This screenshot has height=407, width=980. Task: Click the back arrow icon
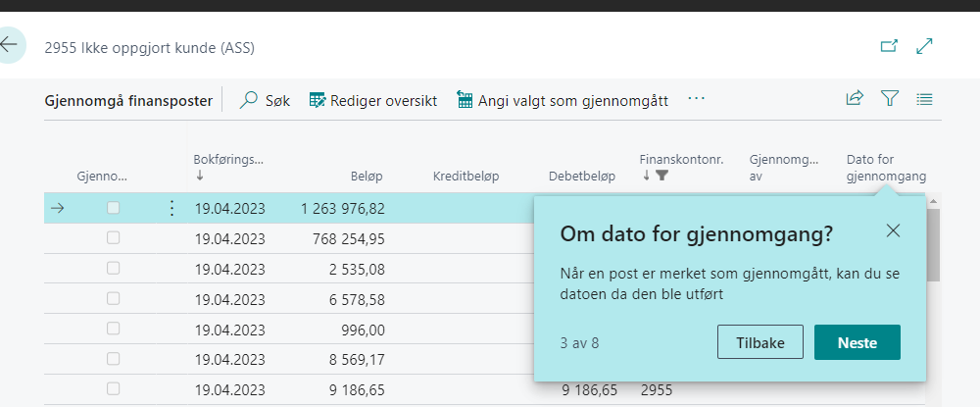pyautogui.click(x=10, y=46)
